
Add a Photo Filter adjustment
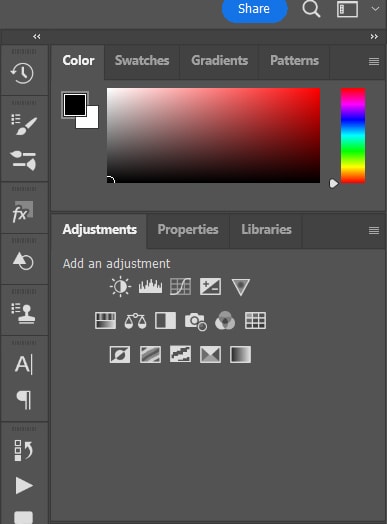196,321
